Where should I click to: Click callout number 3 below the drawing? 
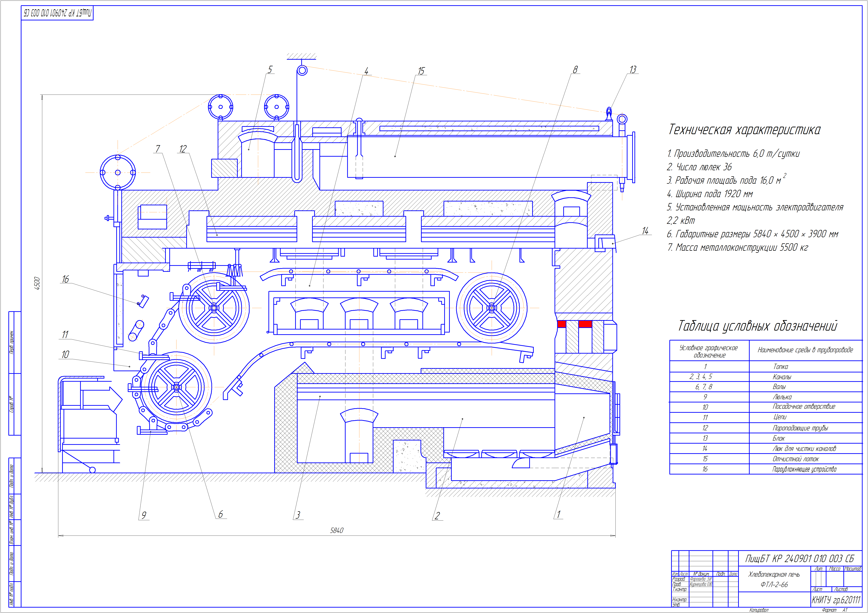pyautogui.click(x=298, y=515)
